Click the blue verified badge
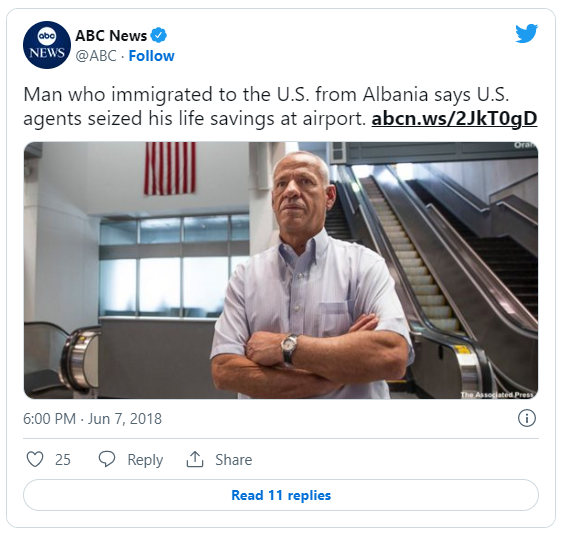The width and height of the screenshot is (562, 535). coord(158,35)
